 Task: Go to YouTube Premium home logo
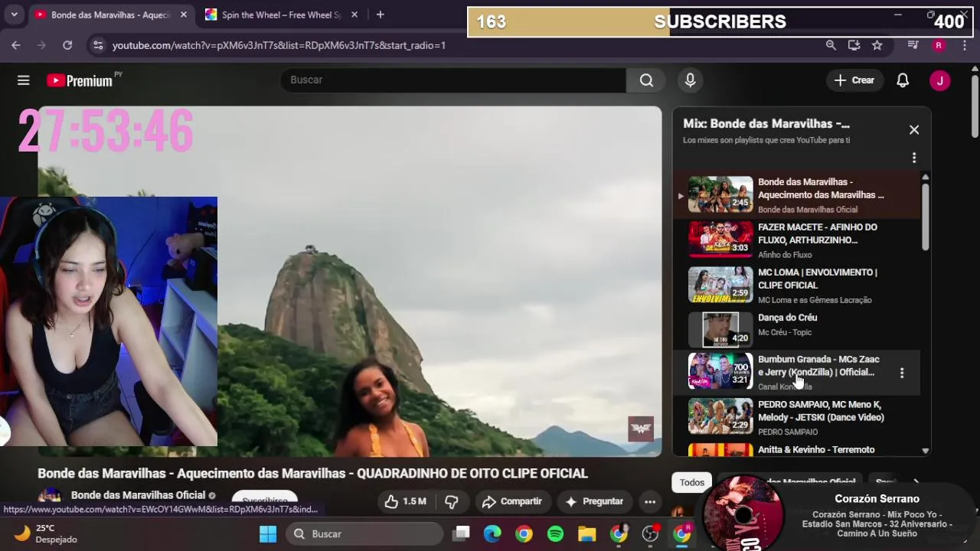pos(80,80)
